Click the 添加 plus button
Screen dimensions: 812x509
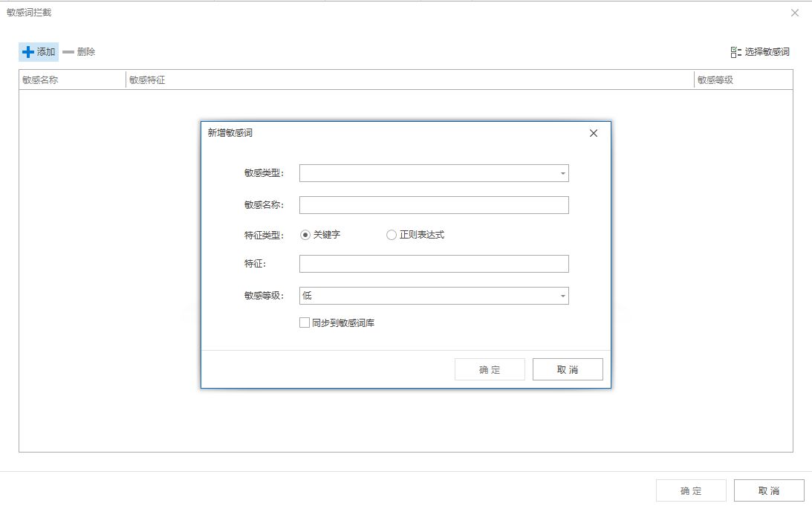click(39, 52)
